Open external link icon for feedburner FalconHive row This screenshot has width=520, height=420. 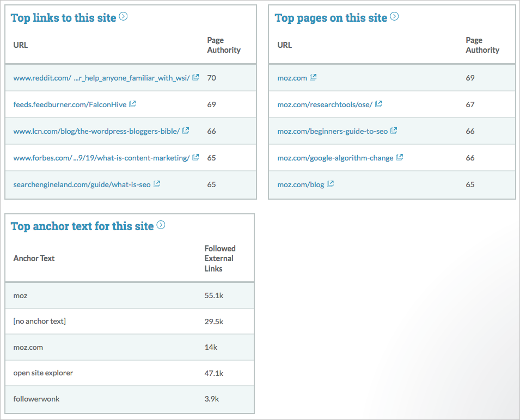pos(132,104)
